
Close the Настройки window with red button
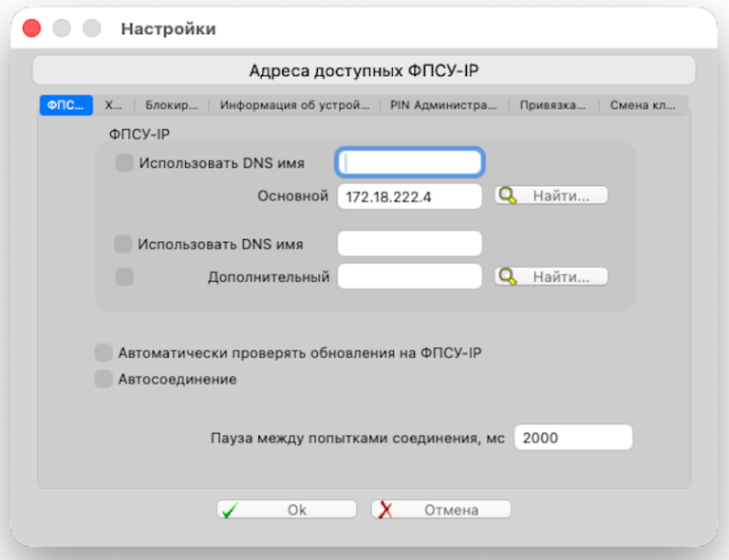point(31,28)
